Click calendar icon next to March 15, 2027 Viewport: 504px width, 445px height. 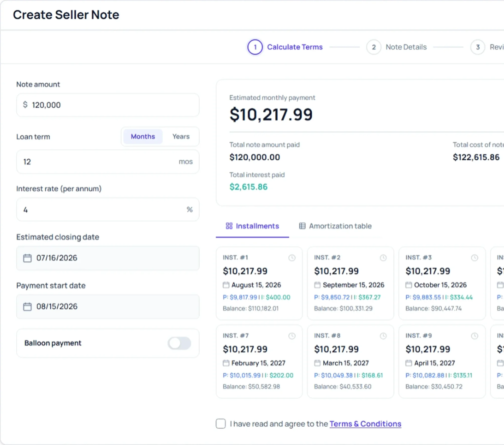pyautogui.click(x=317, y=363)
